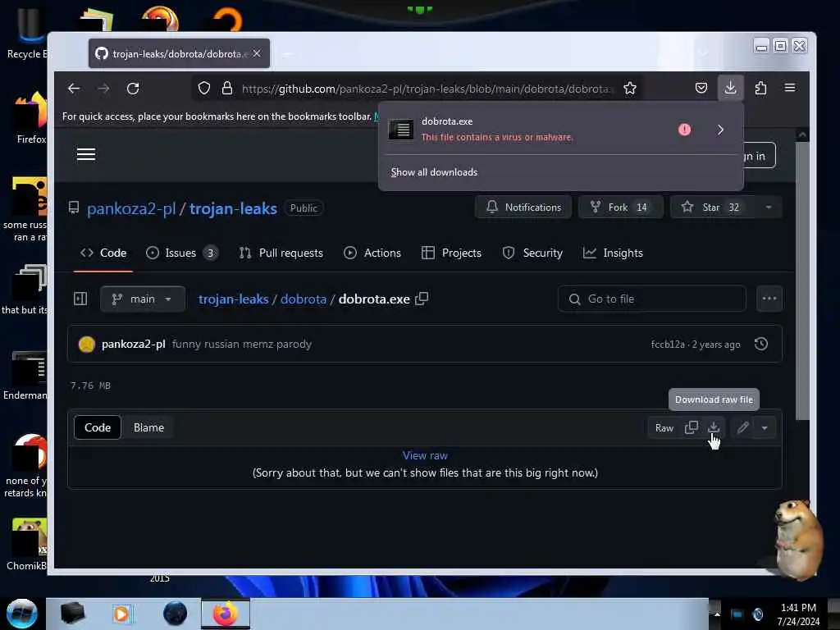Expand the Star lists dropdown arrow
Viewport: 840px width, 630px height.
769,208
